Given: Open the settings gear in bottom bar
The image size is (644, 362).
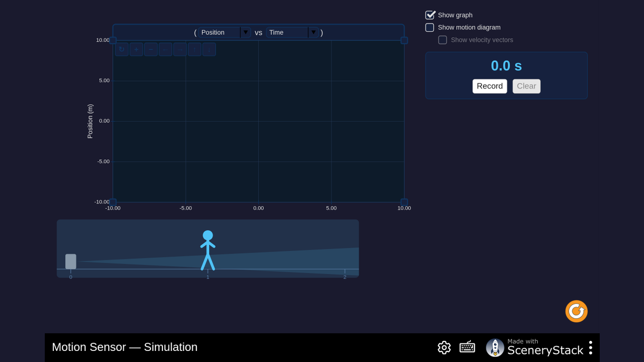Looking at the screenshot, I should tap(444, 347).
